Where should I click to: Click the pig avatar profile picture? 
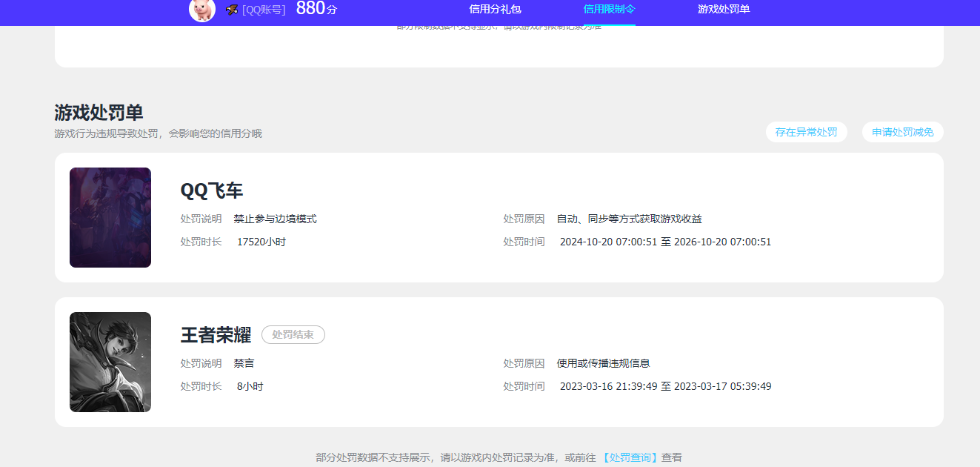click(202, 10)
